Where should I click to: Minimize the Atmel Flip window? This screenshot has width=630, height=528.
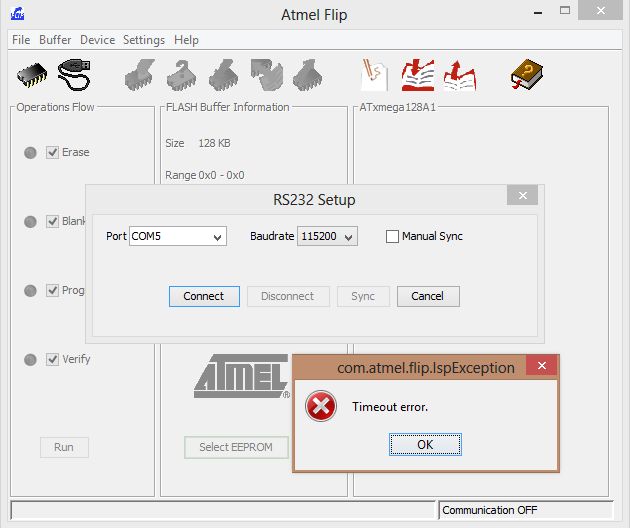(538, 12)
